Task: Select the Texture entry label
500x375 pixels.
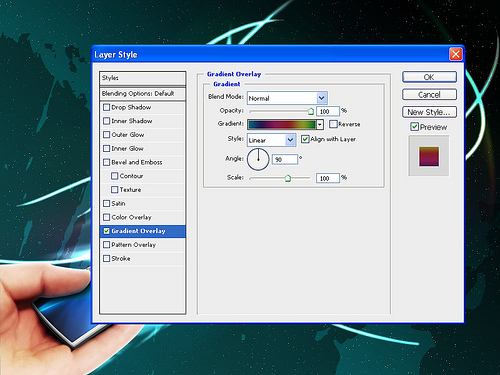Action: click(130, 190)
